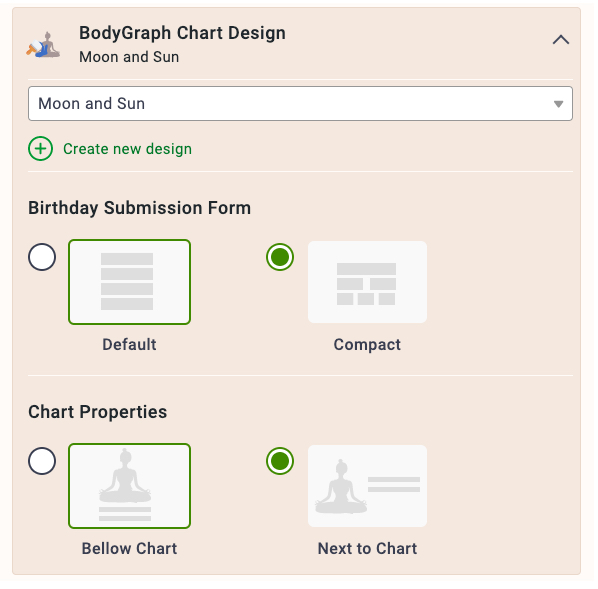Click the Bellow Chart layout thumbnail
Screen dimensions: 598x589
tap(130, 486)
